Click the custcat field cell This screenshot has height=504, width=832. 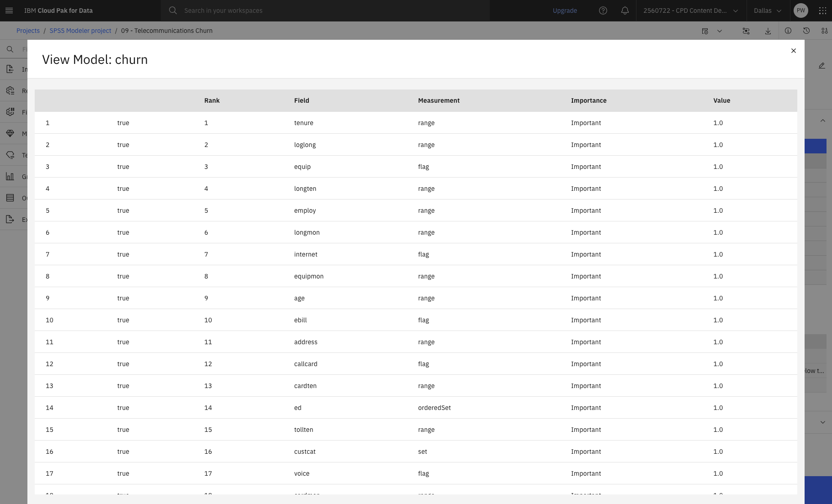point(305,451)
